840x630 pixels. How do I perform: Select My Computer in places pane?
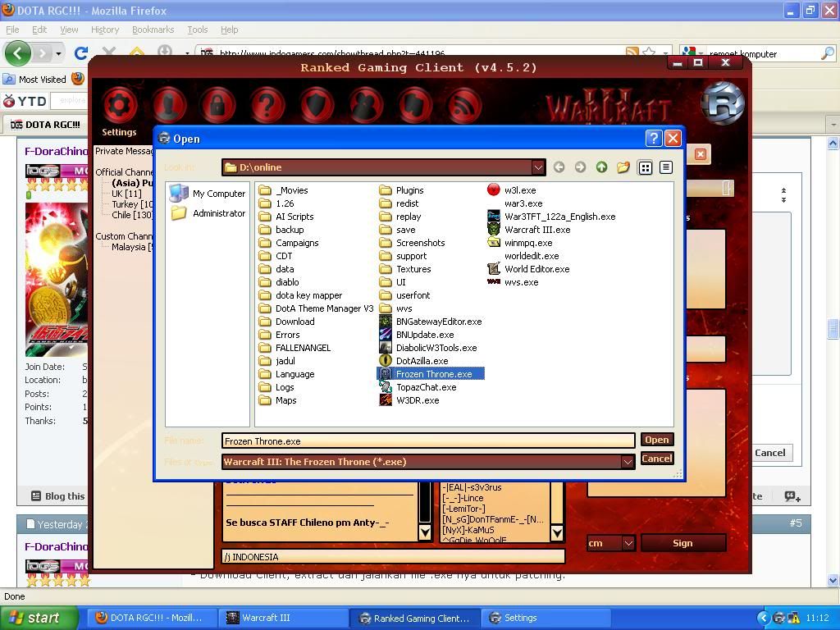click(207, 193)
